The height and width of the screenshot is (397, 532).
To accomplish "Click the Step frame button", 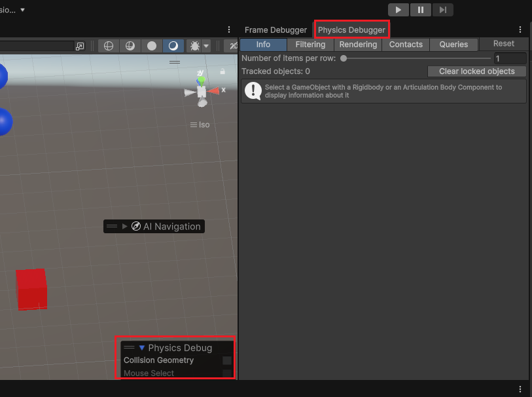I will pyautogui.click(x=443, y=10).
